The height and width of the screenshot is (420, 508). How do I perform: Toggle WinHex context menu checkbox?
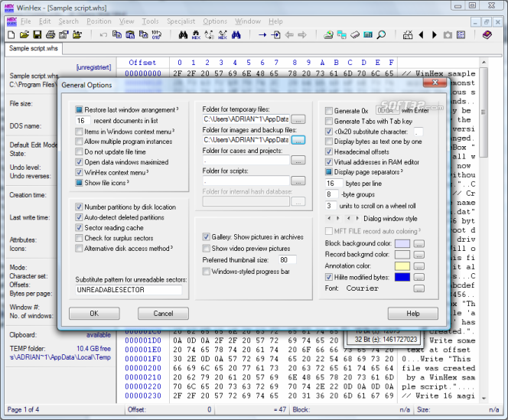[x=79, y=172]
